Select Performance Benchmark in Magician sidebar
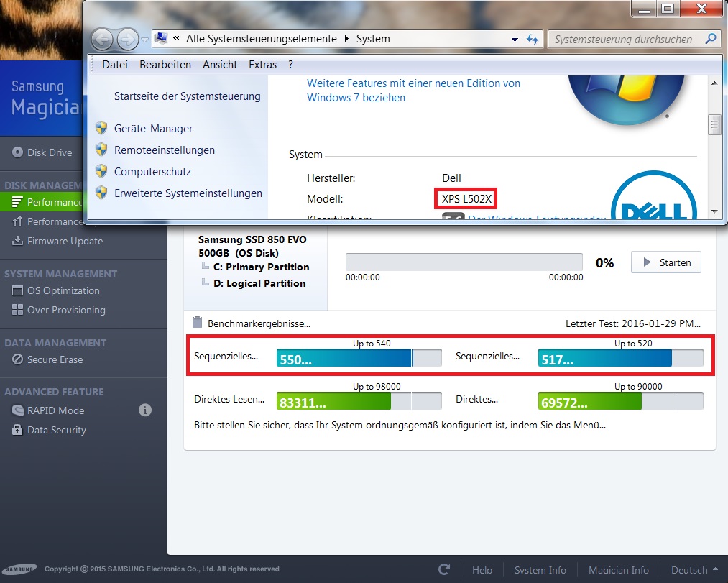Screen dimensions: 728x583 tap(41, 202)
